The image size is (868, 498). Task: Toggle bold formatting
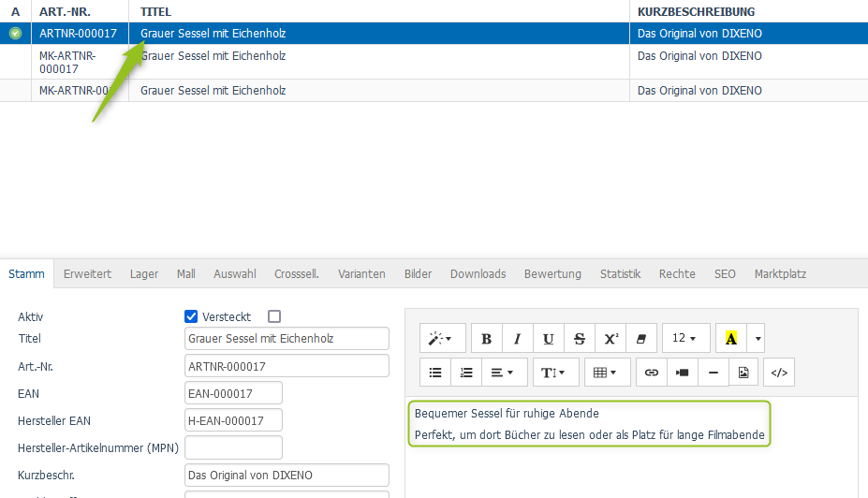point(487,338)
